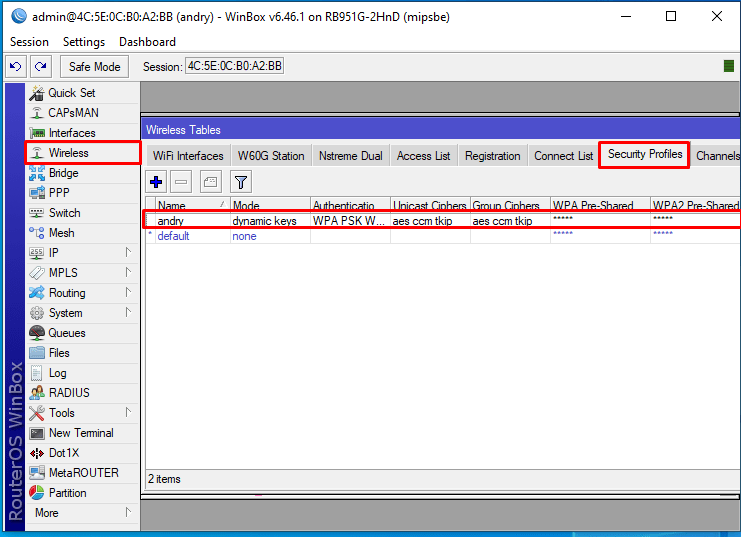Expand the IP submenu
The image size is (741, 537).
pos(80,253)
